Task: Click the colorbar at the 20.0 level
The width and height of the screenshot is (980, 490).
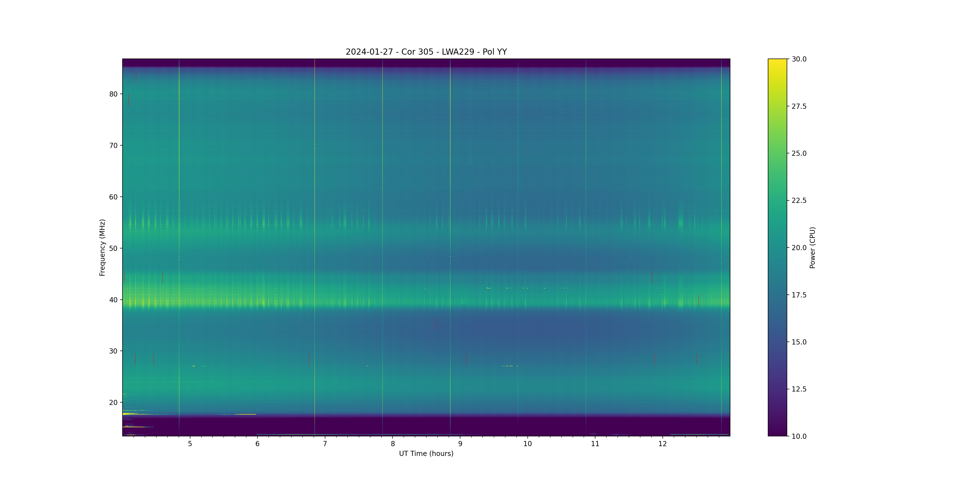Action: click(x=777, y=248)
